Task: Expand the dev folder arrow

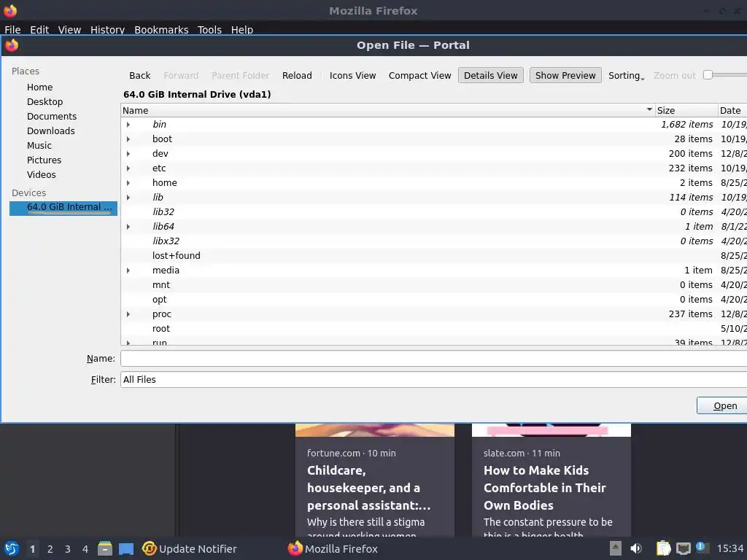Action: click(x=128, y=154)
